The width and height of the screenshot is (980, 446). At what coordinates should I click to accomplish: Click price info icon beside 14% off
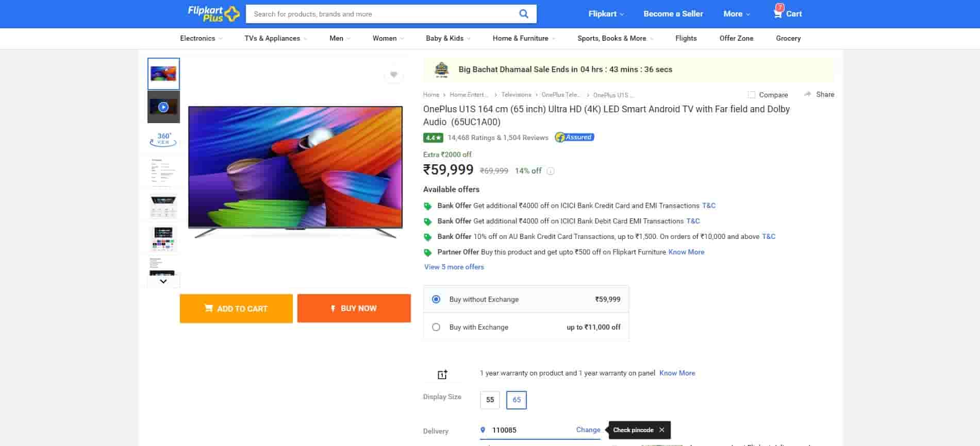pyautogui.click(x=551, y=171)
